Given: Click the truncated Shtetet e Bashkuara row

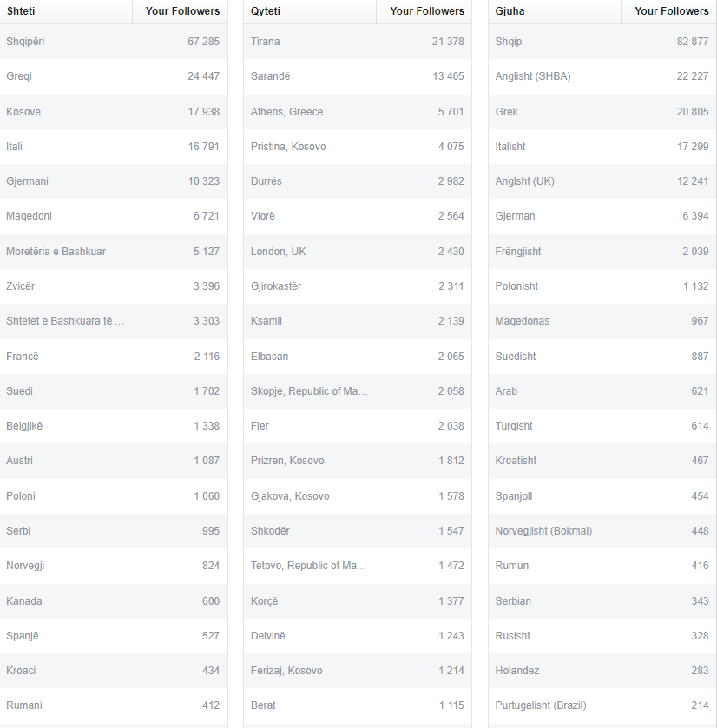Looking at the screenshot, I should pos(114,321).
